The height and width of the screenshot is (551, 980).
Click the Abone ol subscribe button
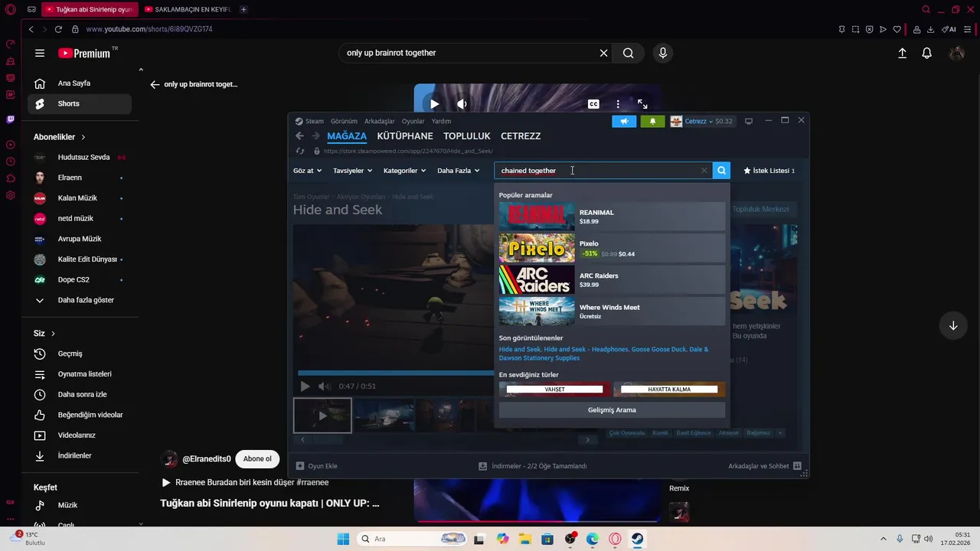coord(257,459)
